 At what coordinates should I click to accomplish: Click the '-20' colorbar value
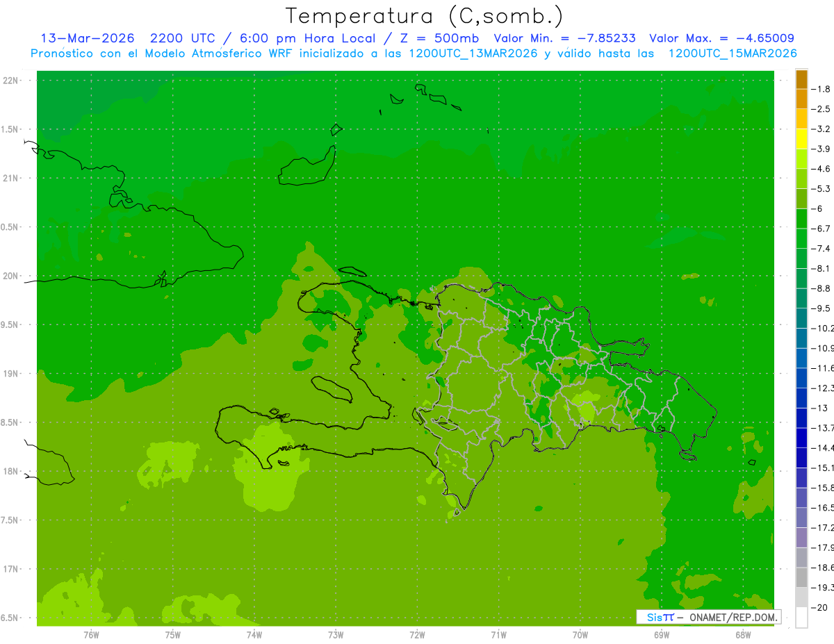(x=819, y=608)
